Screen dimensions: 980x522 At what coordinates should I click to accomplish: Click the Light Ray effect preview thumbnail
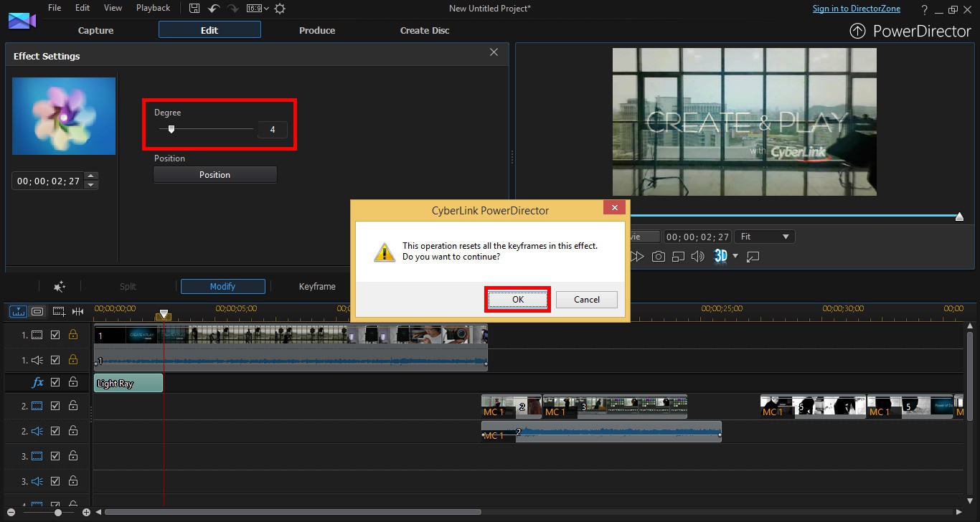64,116
